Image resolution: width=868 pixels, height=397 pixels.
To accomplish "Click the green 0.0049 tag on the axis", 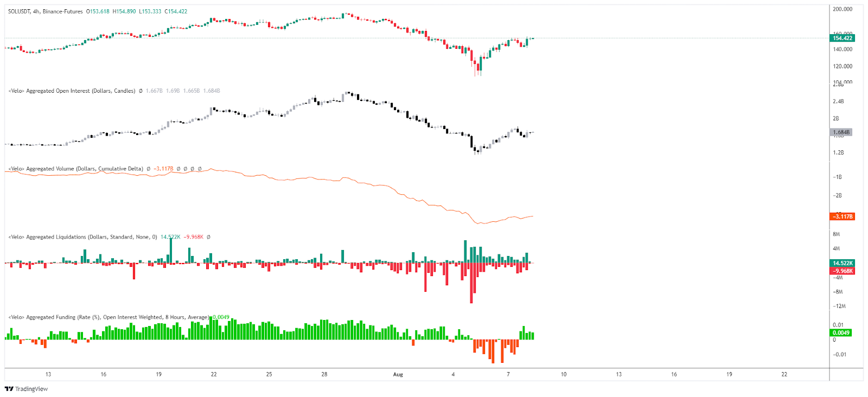I will [x=841, y=333].
